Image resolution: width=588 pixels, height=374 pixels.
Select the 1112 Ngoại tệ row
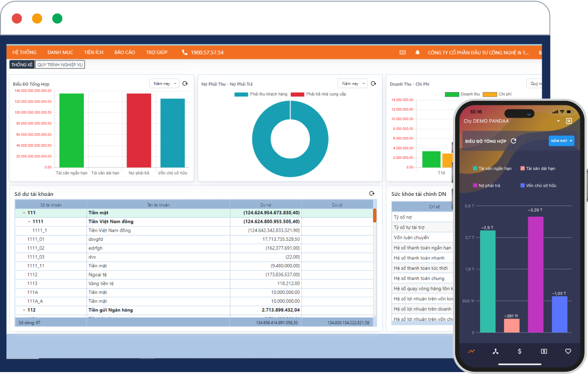point(194,275)
